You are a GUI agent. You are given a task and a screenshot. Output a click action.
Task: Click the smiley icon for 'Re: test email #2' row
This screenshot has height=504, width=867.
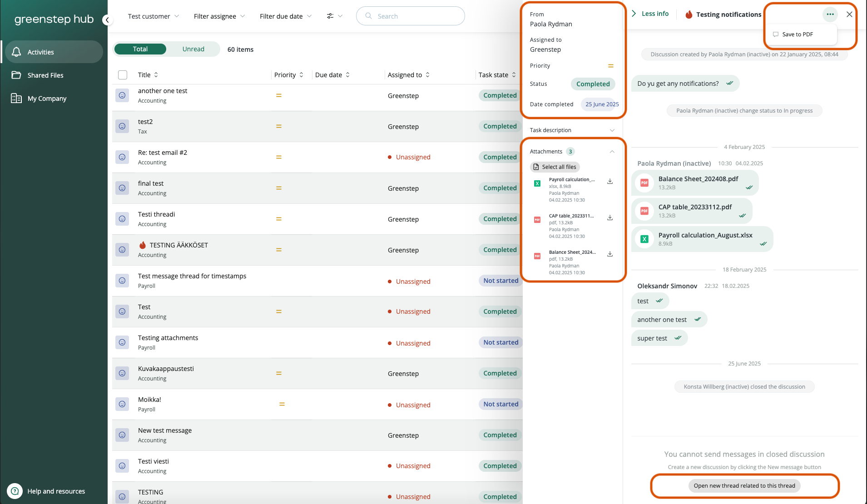[x=122, y=157]
